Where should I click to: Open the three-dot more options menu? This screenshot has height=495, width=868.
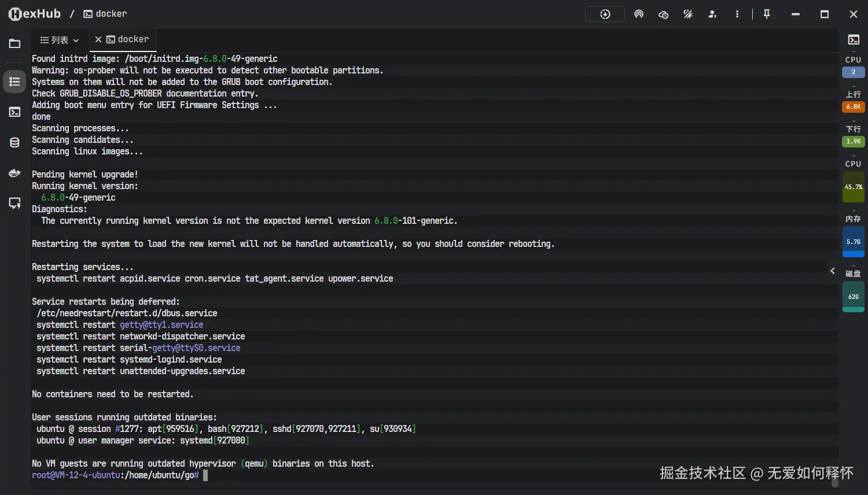[x=737, y=14]
